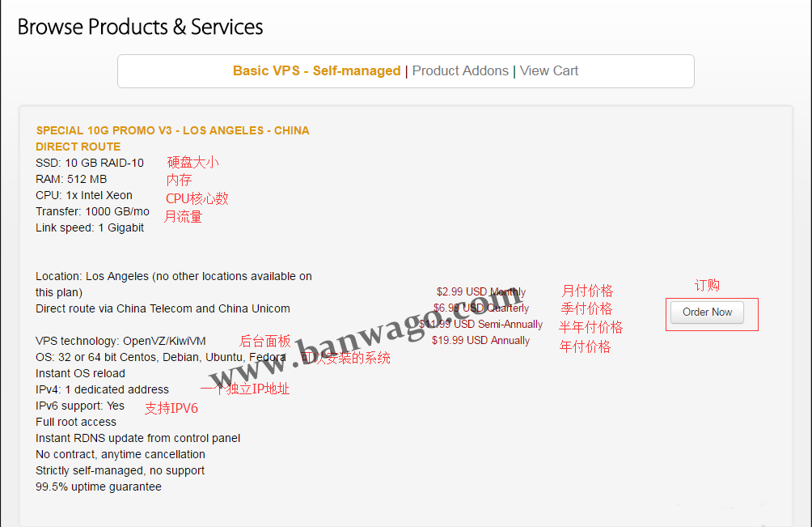Click the 99.5% uptime guarantee text
The height and width of the screenshot is (527, 812).
99,487
